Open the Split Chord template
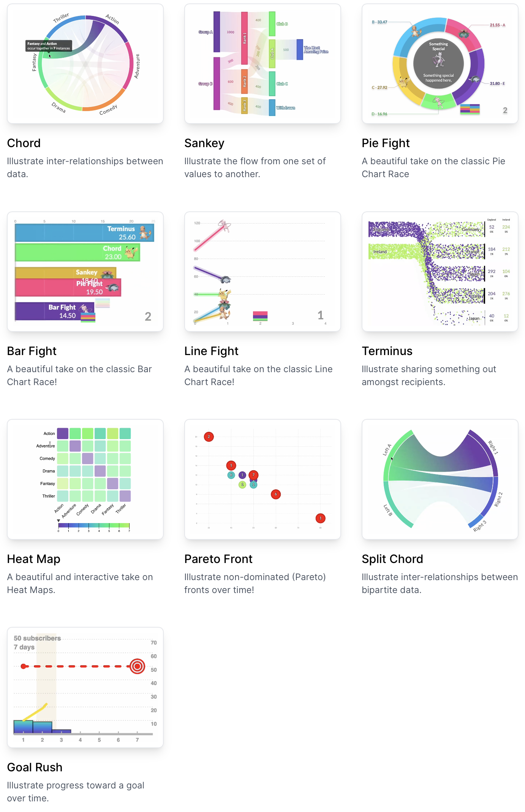Screen dimensions: 525x812 pos(440,478)
